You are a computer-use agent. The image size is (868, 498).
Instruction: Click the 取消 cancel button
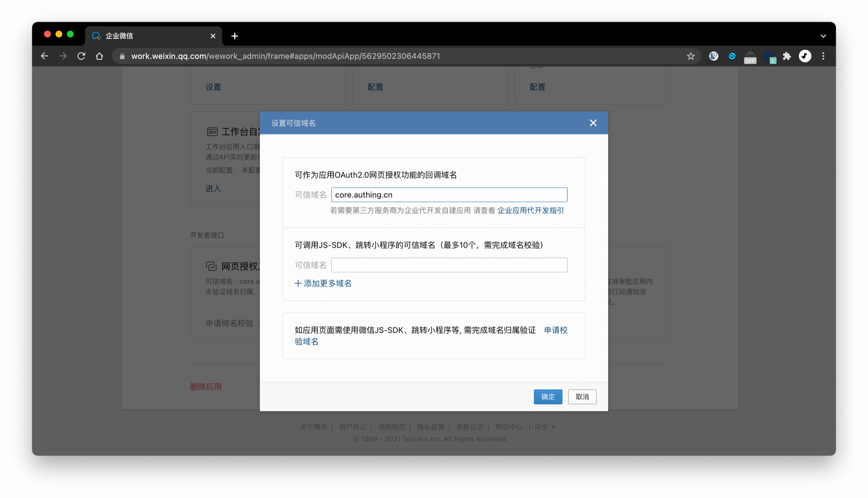click(x=582, y=397)
